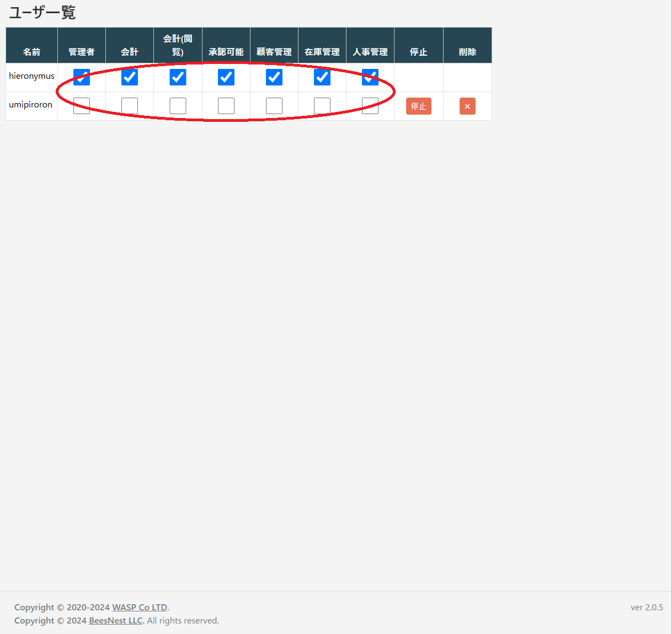Uncheck 会計 checkbox for hieronymus

[x=130, y=77]
